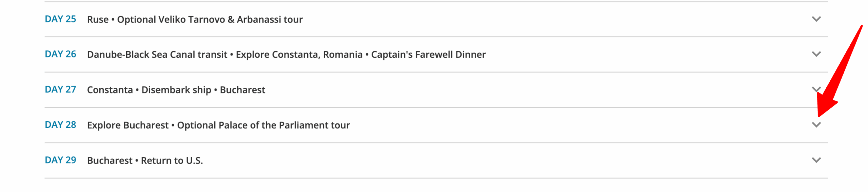Expand Day 28 chevron near red arrow
This screenshot has height=192, width=868.
(816, 125)
